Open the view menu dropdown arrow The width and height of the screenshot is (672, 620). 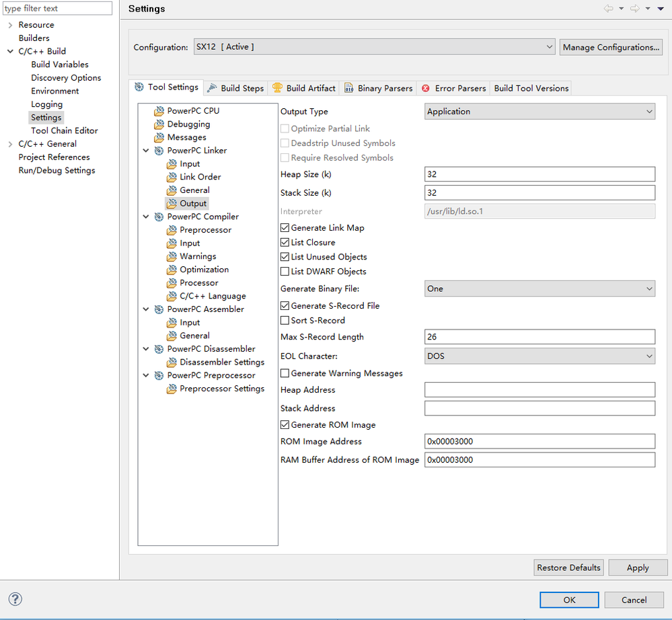click(x=661, y=9)
